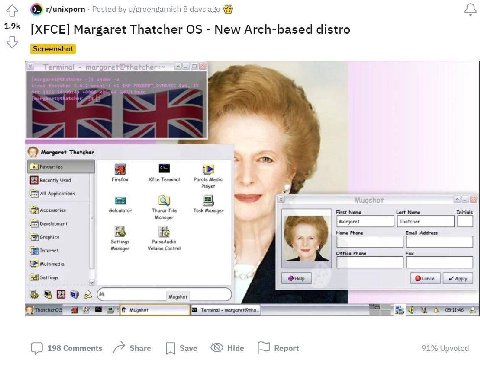
Task: Launch Thunar File Manager
Action: 164,207
